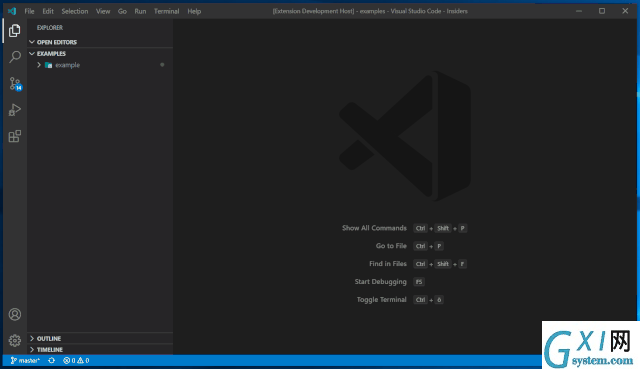The width and height of the screenshot is (640, 369).
Task: Click the master branch indicator in status bar
Action: pyautogui.click(x=25, y=360)
